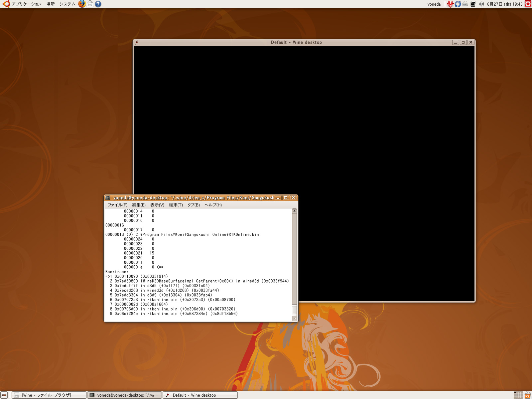
Task: Open terminal 表示(V) menu
Action: (x=157, y=205)
